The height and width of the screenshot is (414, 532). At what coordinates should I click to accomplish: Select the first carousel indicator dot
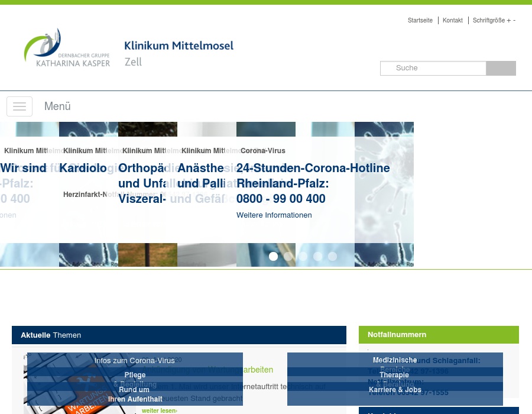[x=273, y=256]
